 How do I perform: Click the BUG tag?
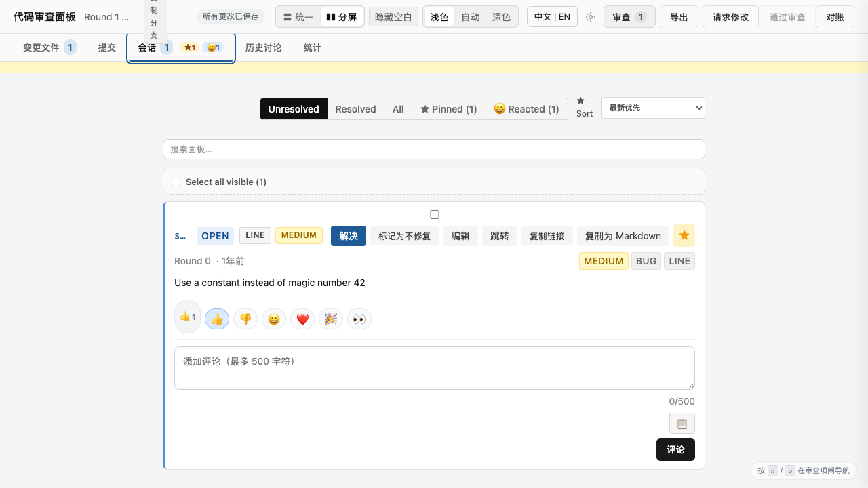coord(646,261)
